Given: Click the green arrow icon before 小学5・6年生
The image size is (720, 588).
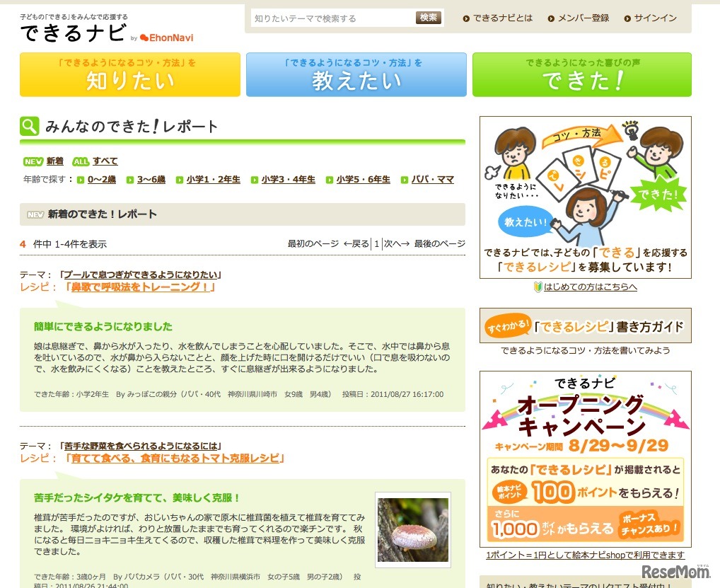Looking at the screenshot, I should click(330, 180).
